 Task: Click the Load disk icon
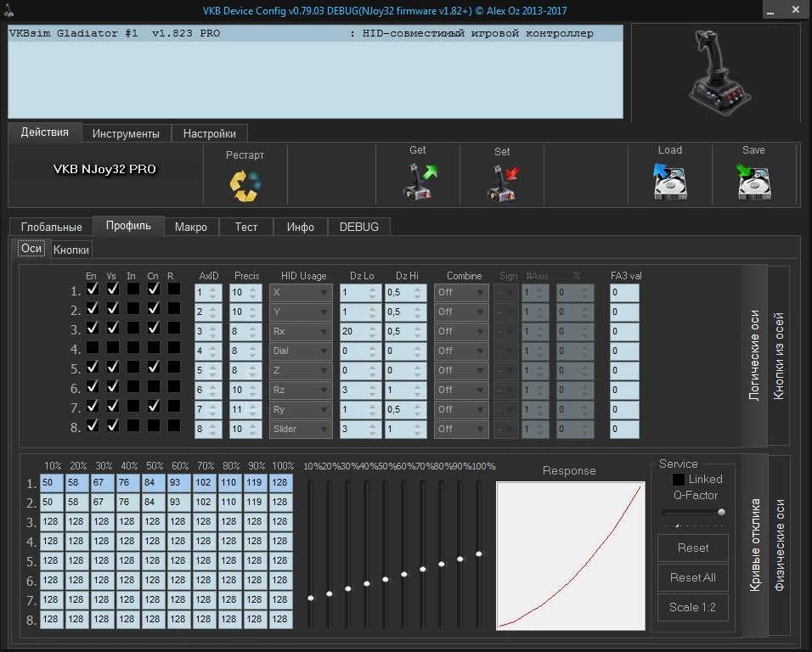[669, 182]
